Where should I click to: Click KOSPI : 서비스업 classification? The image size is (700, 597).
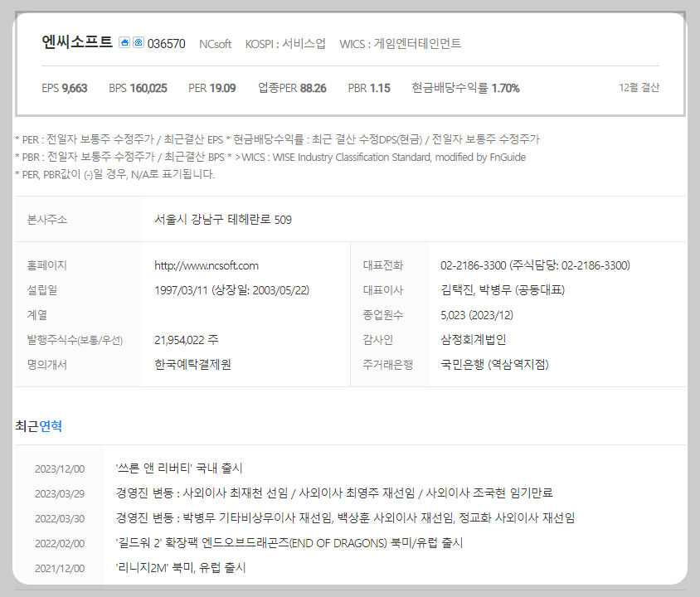[x=285, y=44]
